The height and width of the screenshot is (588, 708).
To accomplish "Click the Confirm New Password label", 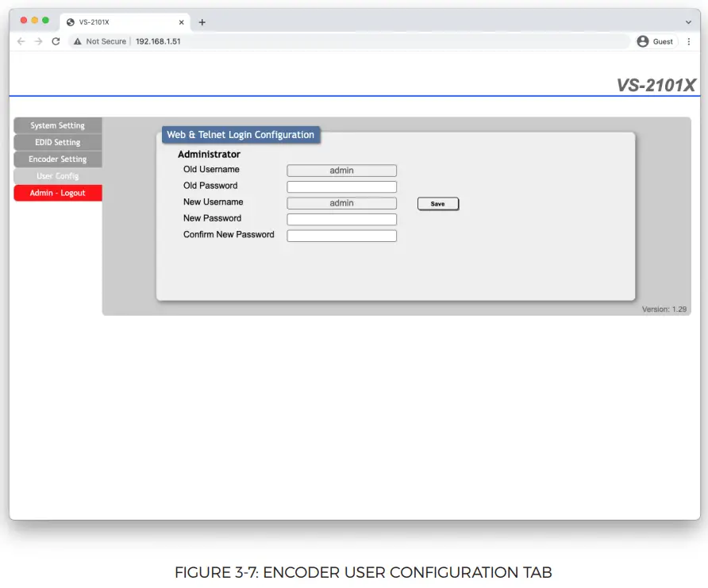I will tap(229, 235).
